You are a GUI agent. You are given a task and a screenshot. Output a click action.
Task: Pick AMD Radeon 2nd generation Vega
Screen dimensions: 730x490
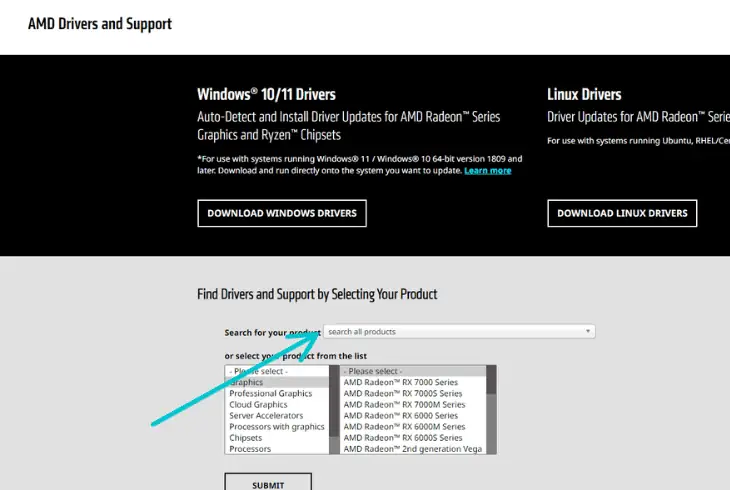[413, 449]
